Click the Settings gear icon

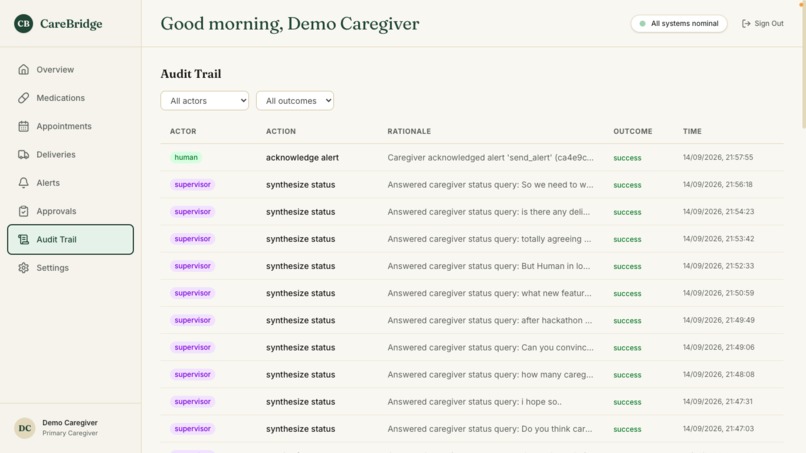click(24, 267)
